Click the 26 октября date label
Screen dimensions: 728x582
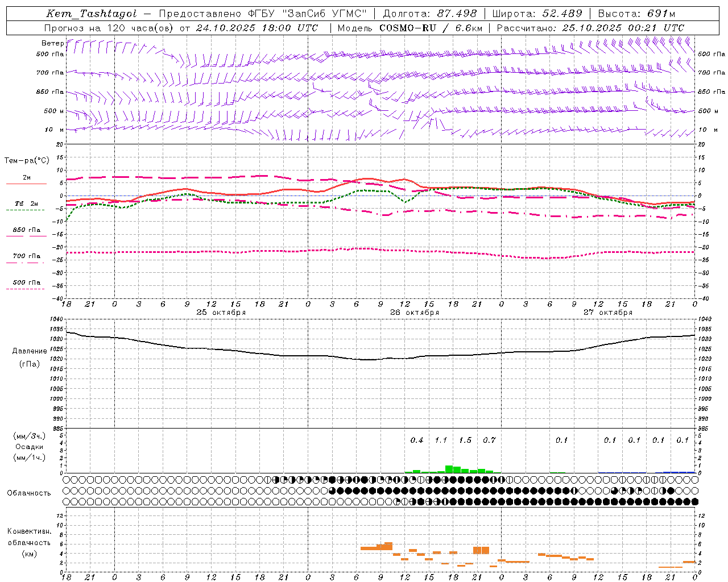click(415, 313)
